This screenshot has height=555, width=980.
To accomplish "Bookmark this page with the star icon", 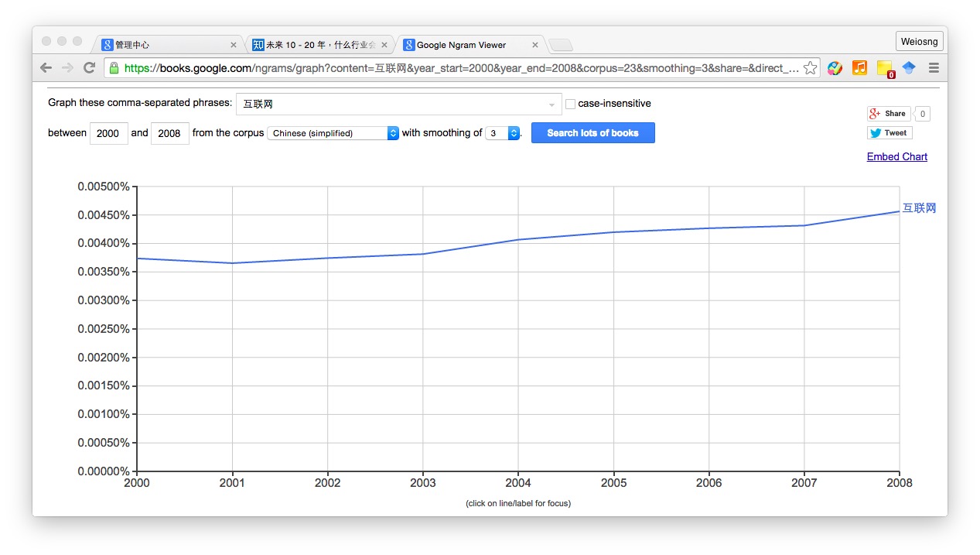I will tap(810, 68).
